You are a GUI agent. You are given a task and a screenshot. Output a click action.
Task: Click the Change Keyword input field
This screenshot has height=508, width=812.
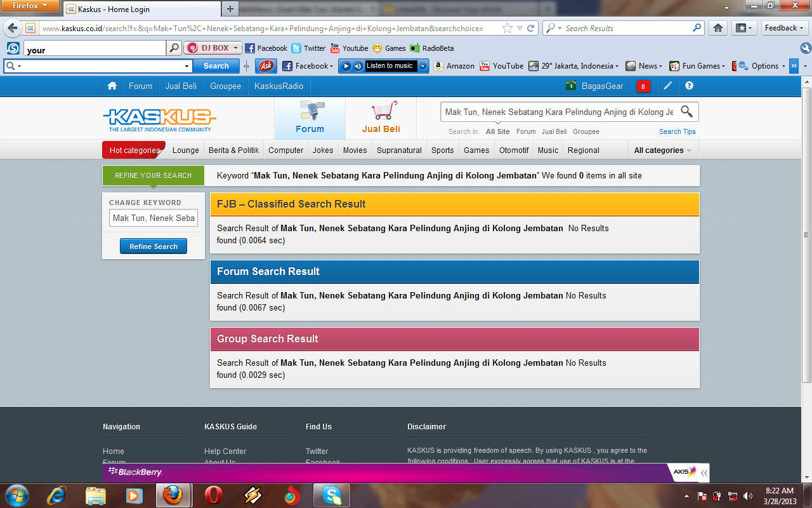tap(154, 218)
